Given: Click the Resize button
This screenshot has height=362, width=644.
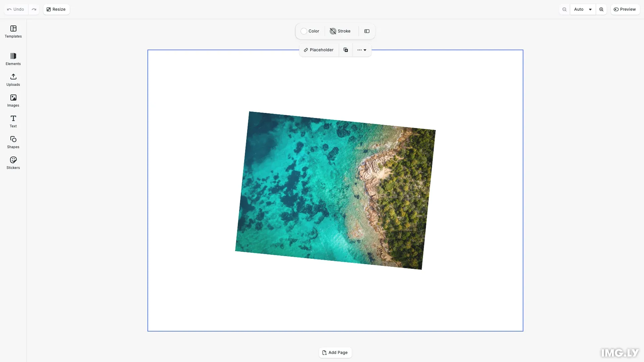Looking at the screenshot, I should coord(56,9).
